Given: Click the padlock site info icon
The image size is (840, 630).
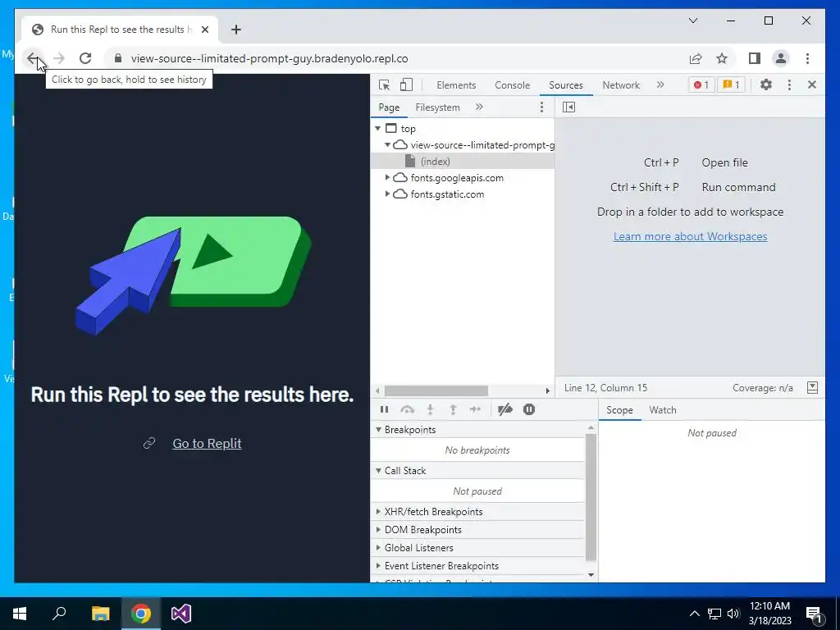Looking at the screenshot, I should point(118,58).
